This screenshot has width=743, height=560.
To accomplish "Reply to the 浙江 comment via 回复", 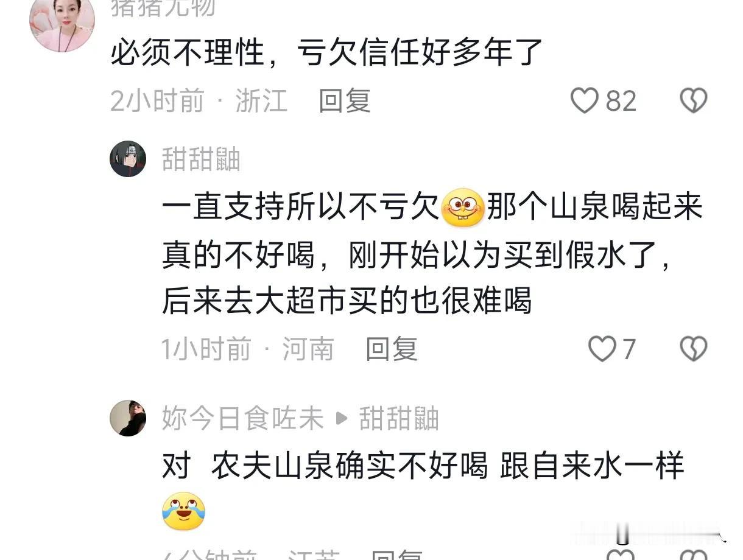I will pos(345,100).
